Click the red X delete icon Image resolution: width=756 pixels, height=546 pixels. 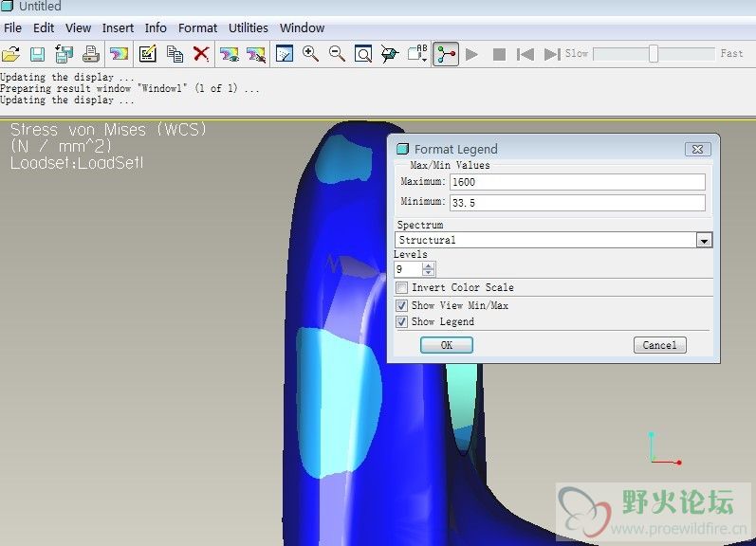coord(201,53)
